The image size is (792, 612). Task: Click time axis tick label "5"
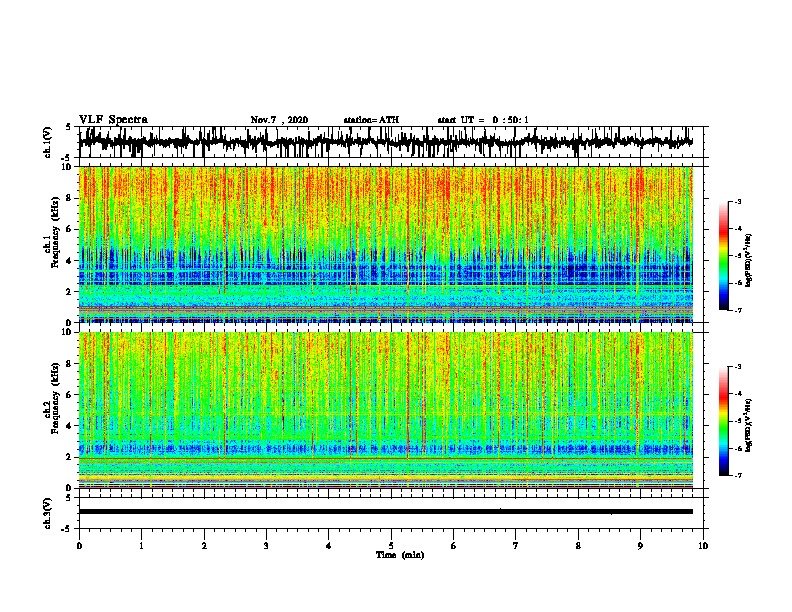[x=391, y=546]
